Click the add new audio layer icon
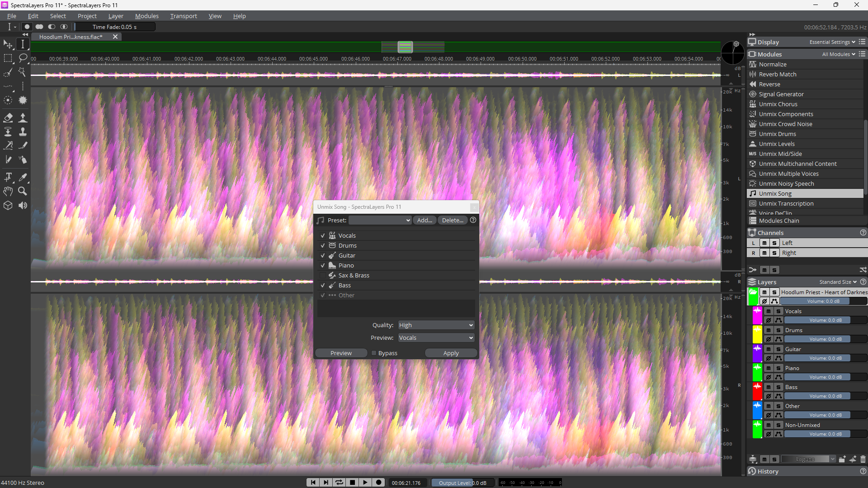This screenshot has width=868, height=488. coord(853,459)
